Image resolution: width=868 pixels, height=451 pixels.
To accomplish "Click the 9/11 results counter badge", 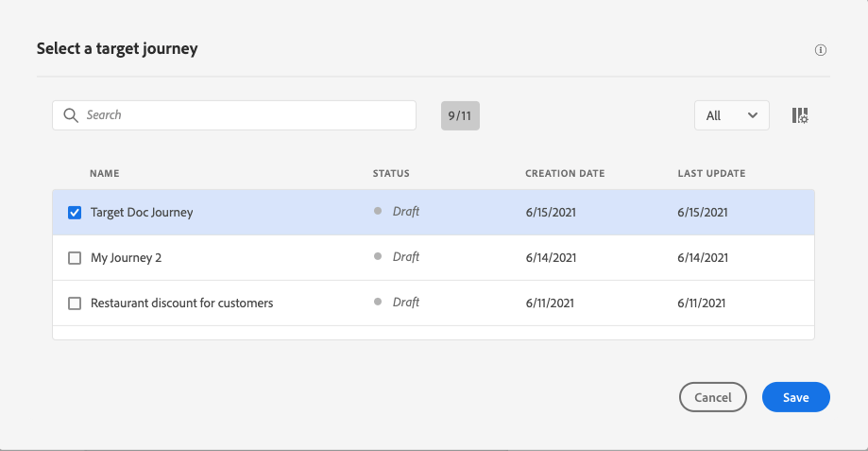I will pyautogui.click(x=460, y=115).
